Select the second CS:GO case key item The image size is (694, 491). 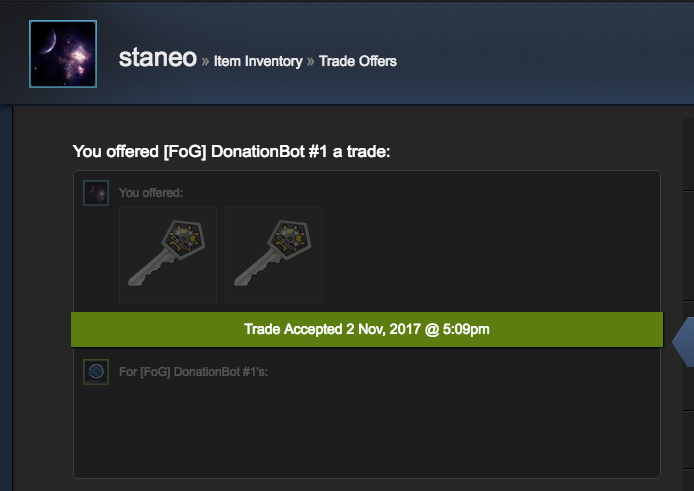point(274,255)
